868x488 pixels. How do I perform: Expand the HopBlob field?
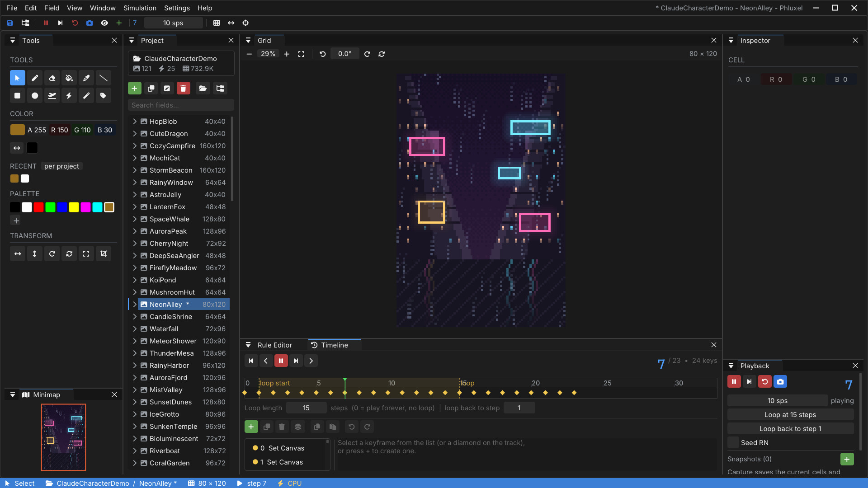pyautogui.click(x=135, y=122)
